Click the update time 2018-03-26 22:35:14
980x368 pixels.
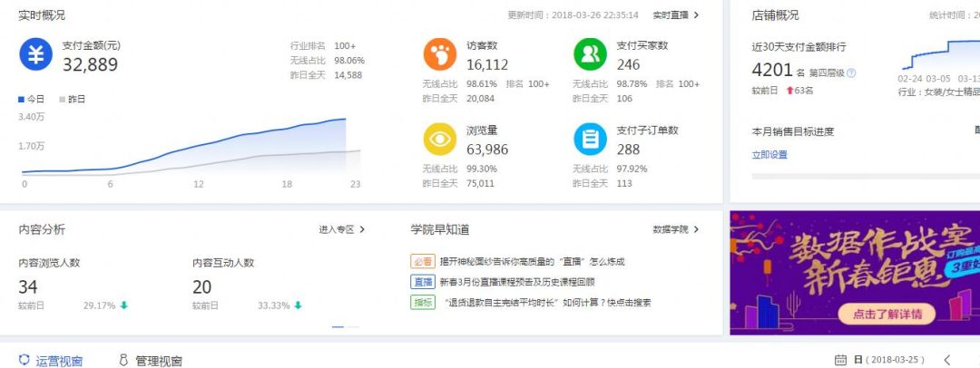click(595, 15)
